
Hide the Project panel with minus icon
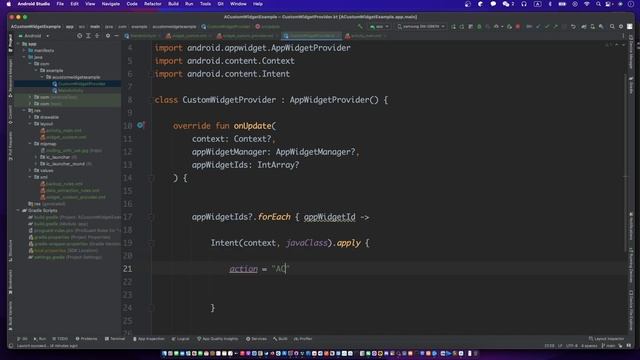tap(116, 36)
